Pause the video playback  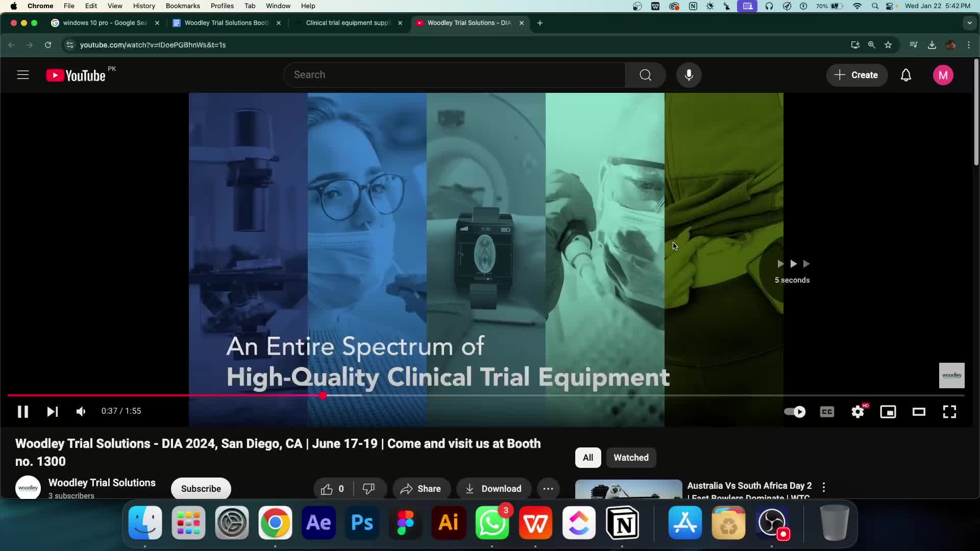23,412
